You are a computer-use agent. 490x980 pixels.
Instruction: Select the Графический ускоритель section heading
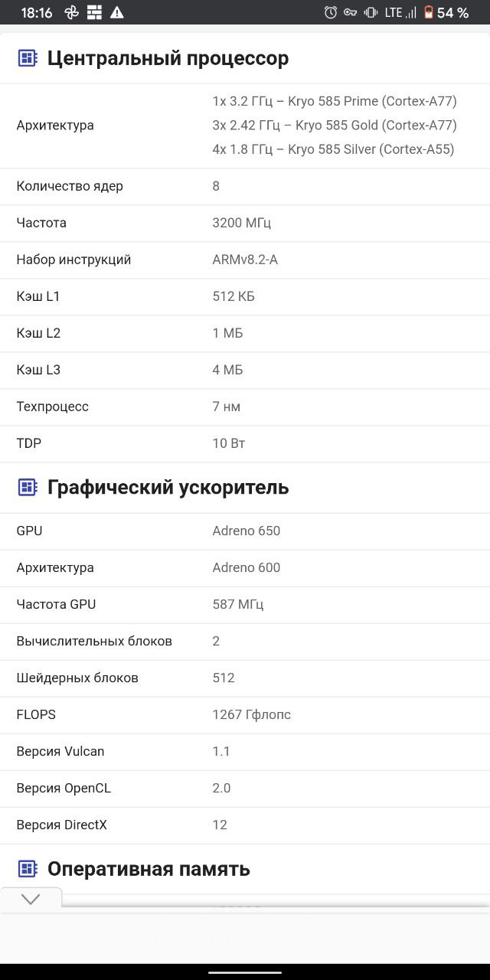(168, 487)
